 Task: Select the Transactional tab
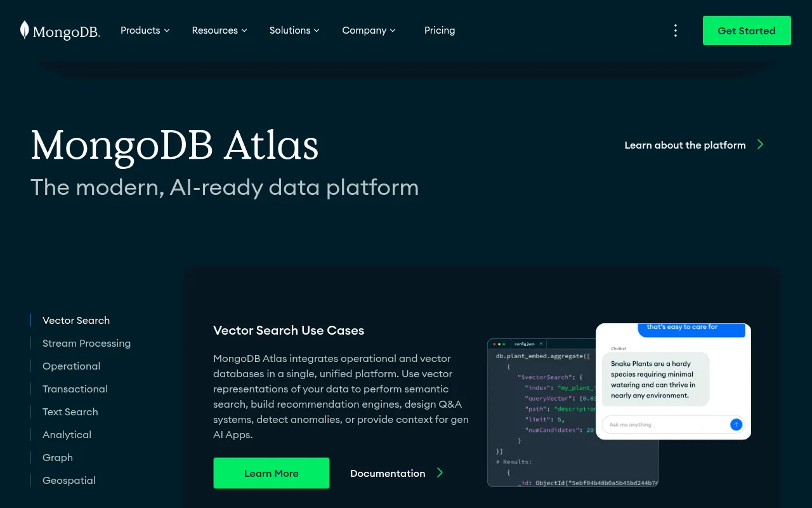[x=75, y=389]
